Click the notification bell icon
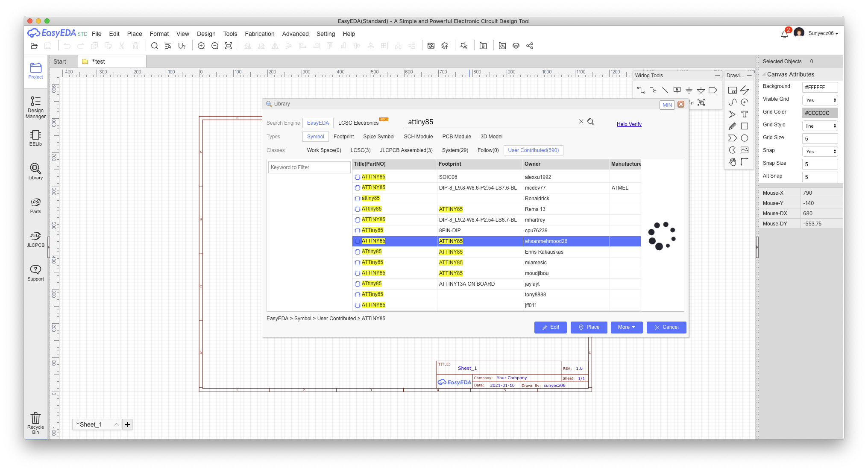868x471 pixels. click(784, 34)
